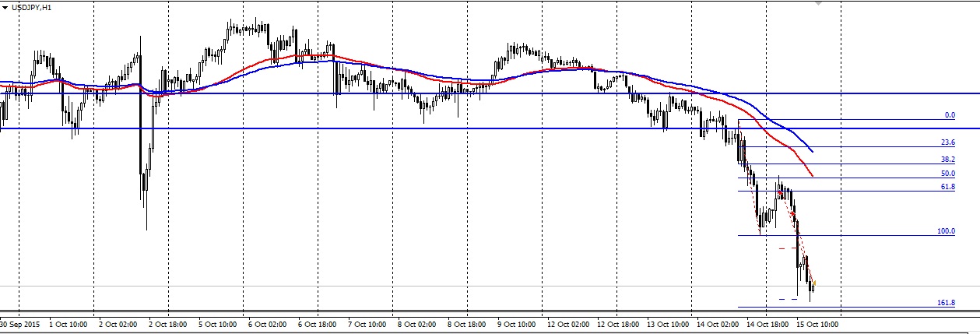
Task: Click the 15 Oct 10:00 time label
Action: click(x=818, y=323)
